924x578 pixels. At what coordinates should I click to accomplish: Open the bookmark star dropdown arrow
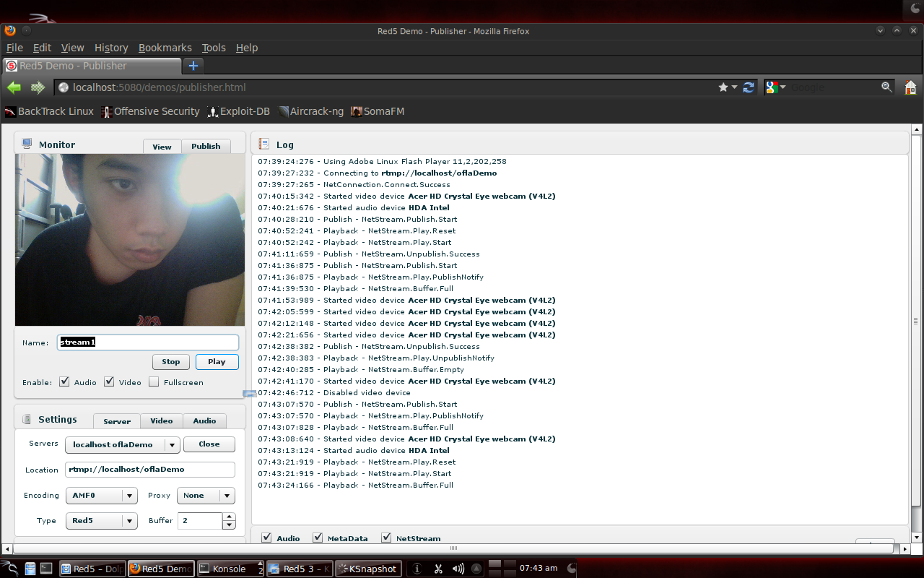click(735, 87)
